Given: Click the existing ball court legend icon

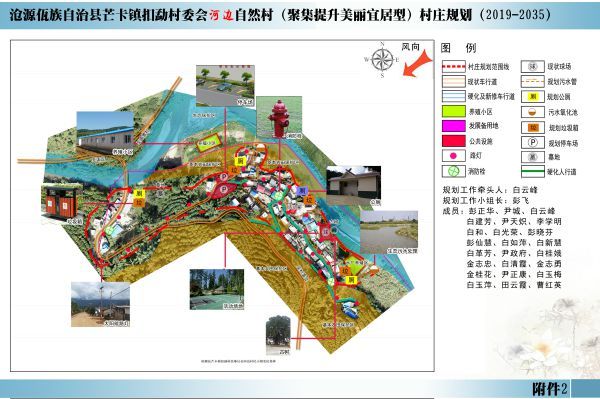Looking at the screenshot, I should pyautogui.click(x=533, y=67).
